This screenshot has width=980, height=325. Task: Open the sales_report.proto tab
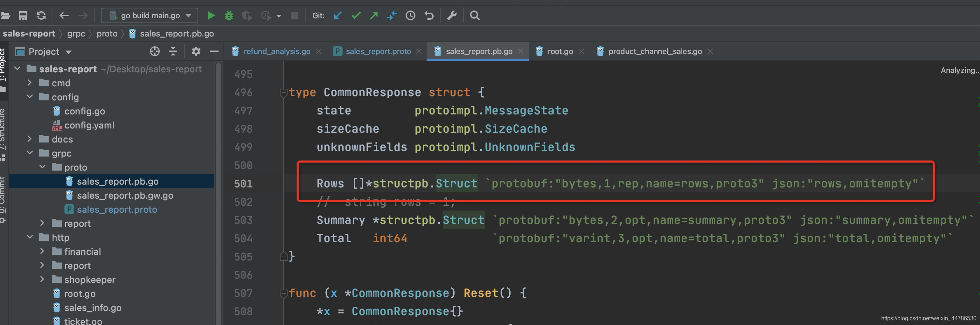(x=379, y=51)
